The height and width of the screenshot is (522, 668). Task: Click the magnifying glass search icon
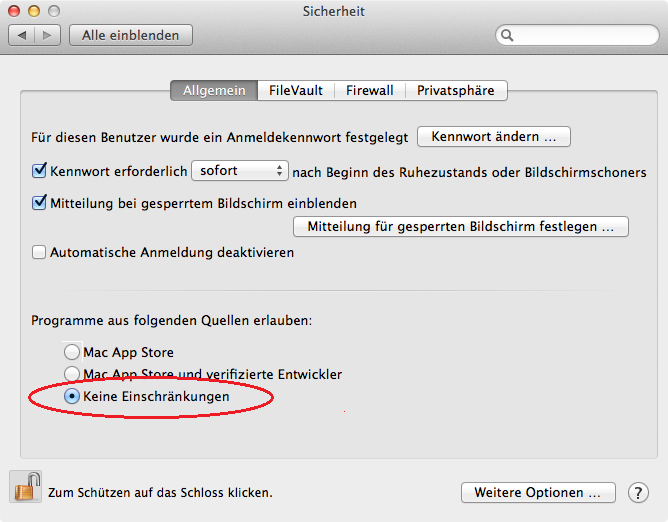508,35
